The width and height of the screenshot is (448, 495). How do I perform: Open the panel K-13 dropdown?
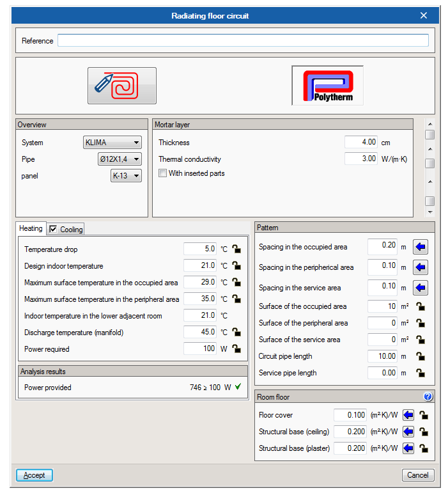click(x=126, y=176)
